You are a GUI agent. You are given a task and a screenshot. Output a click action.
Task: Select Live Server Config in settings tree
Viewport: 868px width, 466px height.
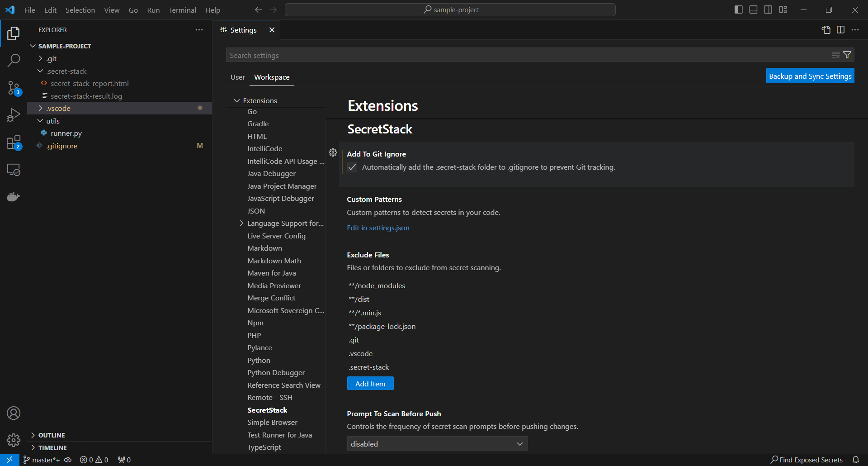click(x=276, y=236)
